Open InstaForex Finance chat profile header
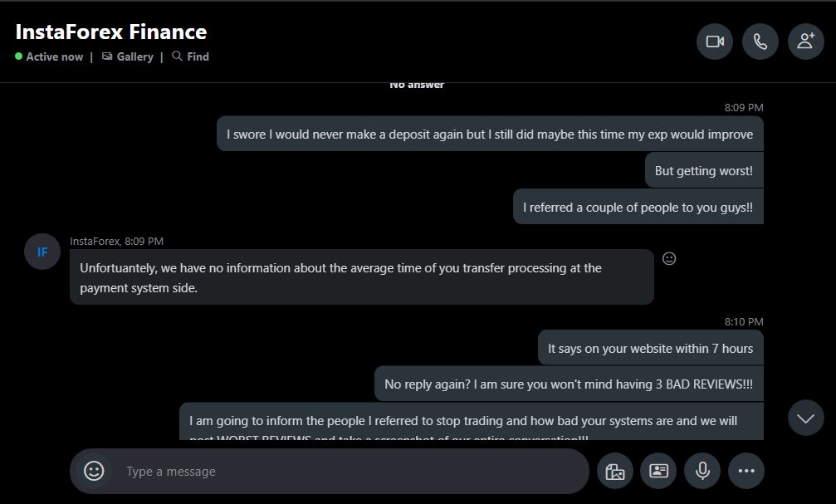Screen dimensions: 836x504 [111, 32]
